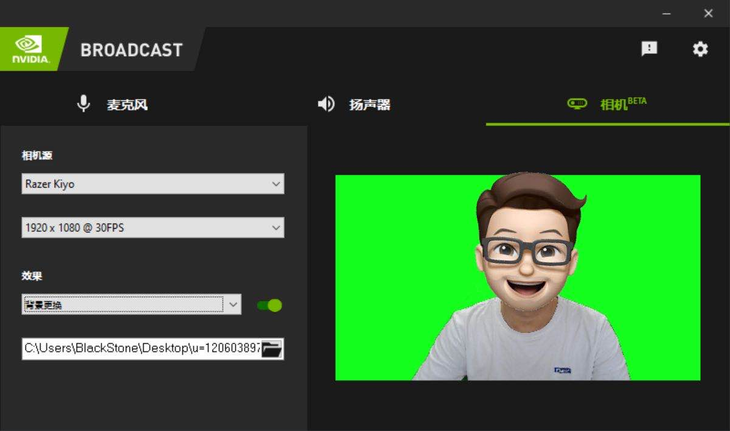
Task: Click the camera icon in tab bar
Action: pyautogui.click(x=577, y=104)
